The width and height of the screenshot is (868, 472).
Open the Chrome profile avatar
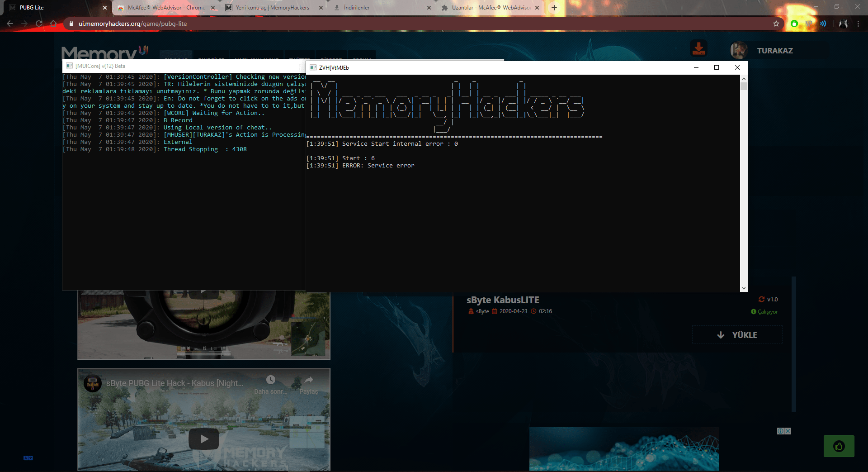coord(843,24)
